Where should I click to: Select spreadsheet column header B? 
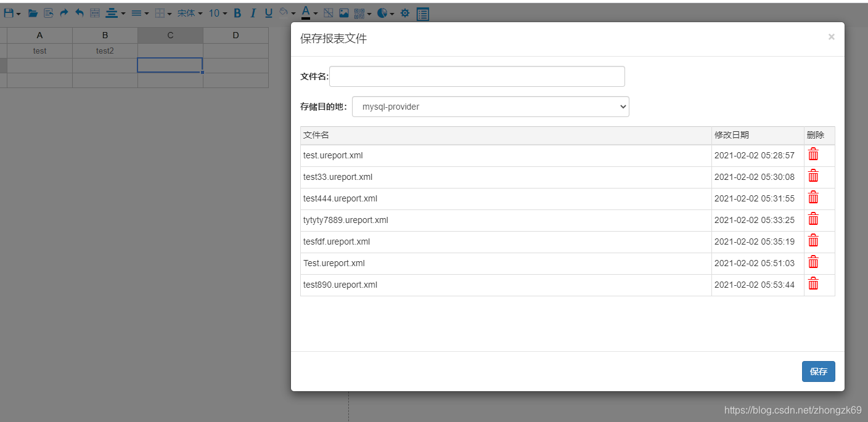point(105,35)
